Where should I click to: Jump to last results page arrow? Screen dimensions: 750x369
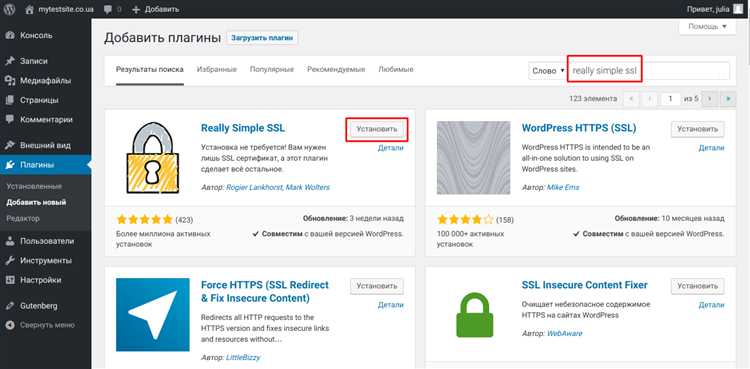tap(729, 98)
